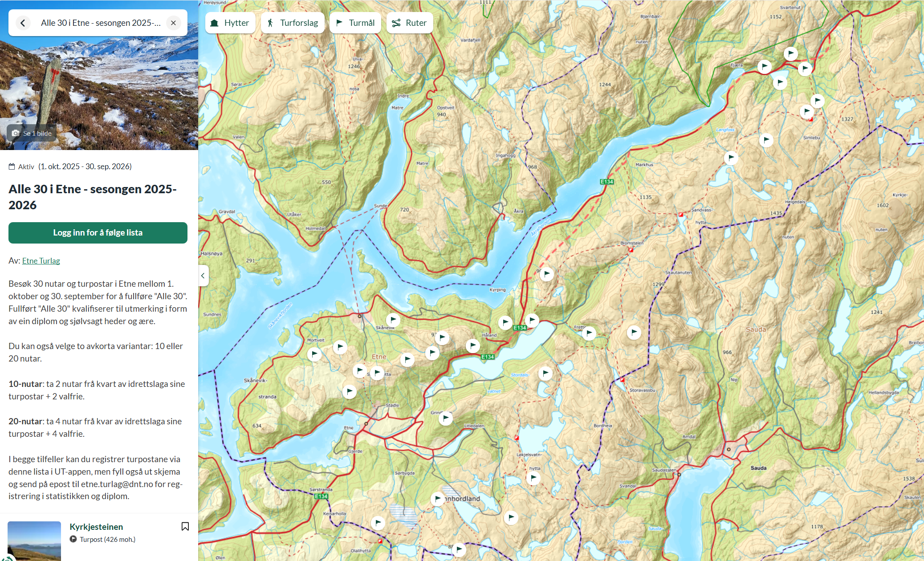Toggle the Turforslag map filter
Screen dimensions: 924x561
[293, 23]
